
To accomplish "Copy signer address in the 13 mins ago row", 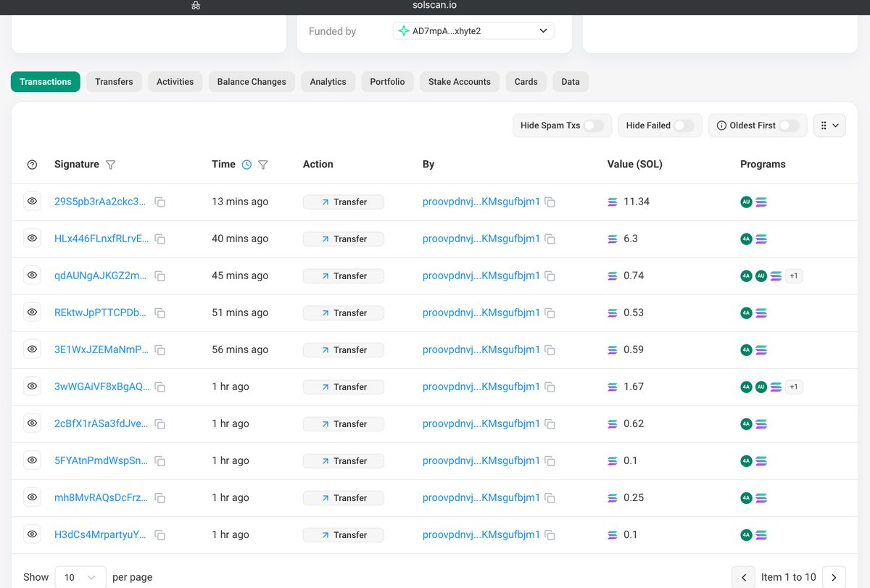I will click(550, 202).
